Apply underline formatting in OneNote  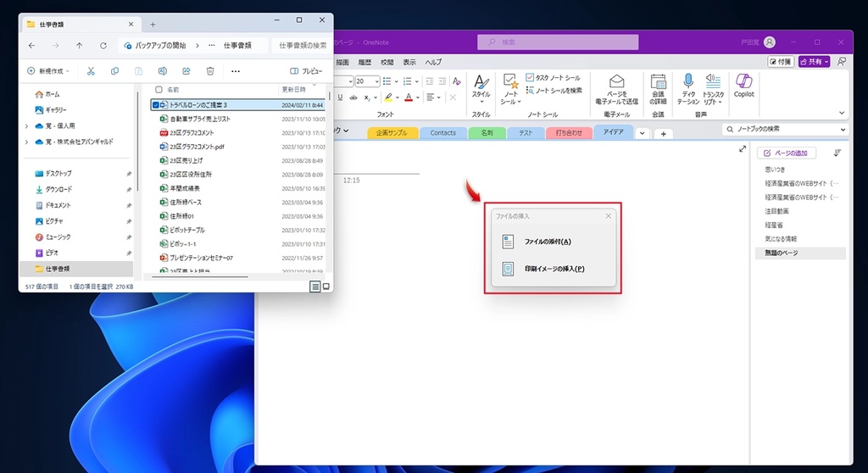(340, 97)
